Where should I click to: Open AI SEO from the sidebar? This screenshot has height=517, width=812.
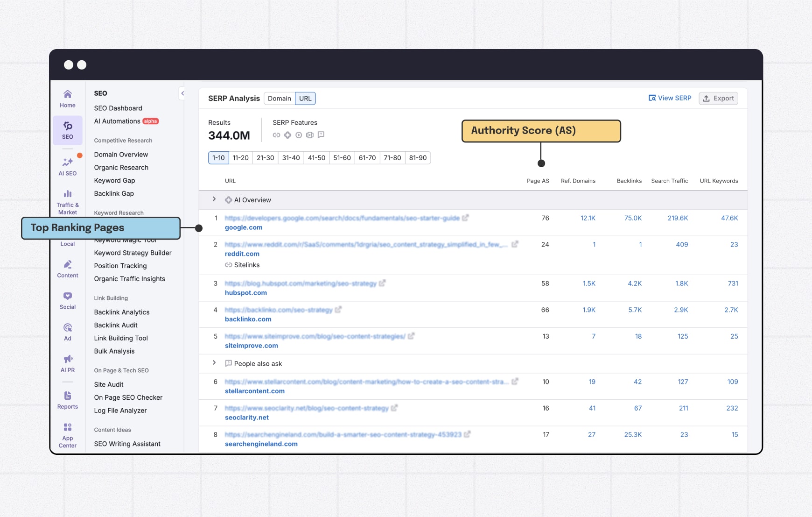click(x=68, y=166)
